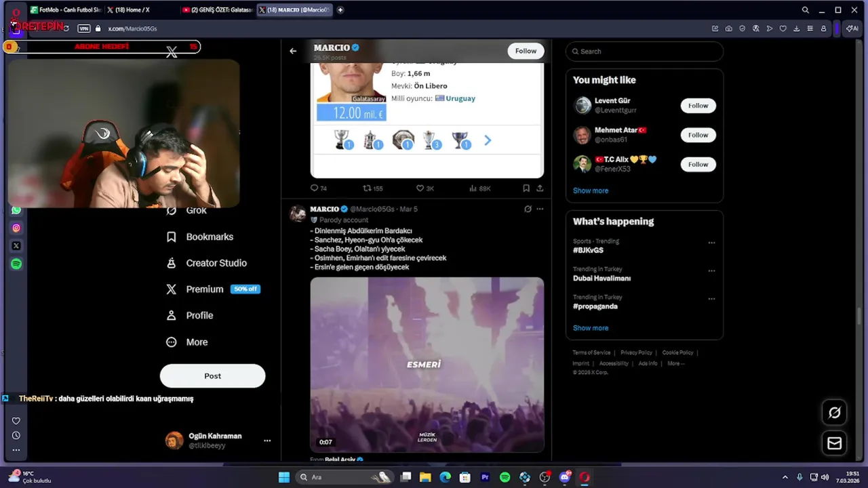Click the page vertical scrollbar

coord(860,317)
